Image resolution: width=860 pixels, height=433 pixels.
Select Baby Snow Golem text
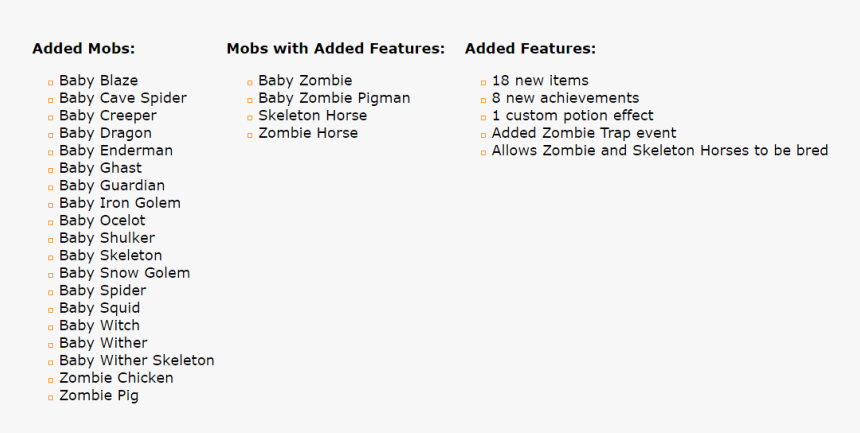(x=125, y=273)
